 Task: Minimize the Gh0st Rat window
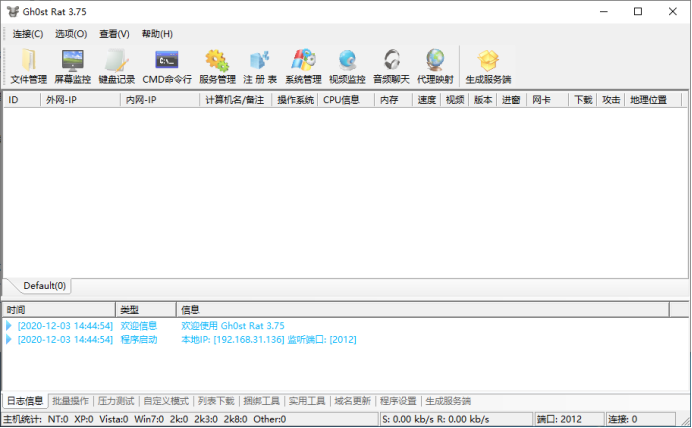[x=604, y=11]
